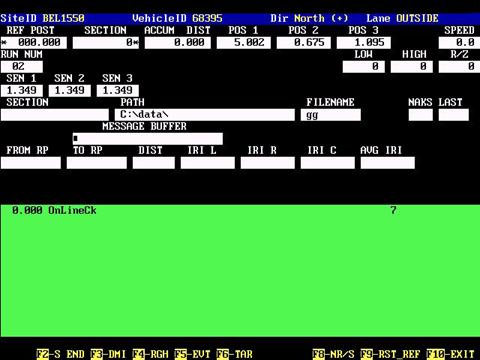
Task: Select the F3-DMI function option
Action: click(108, 354)
